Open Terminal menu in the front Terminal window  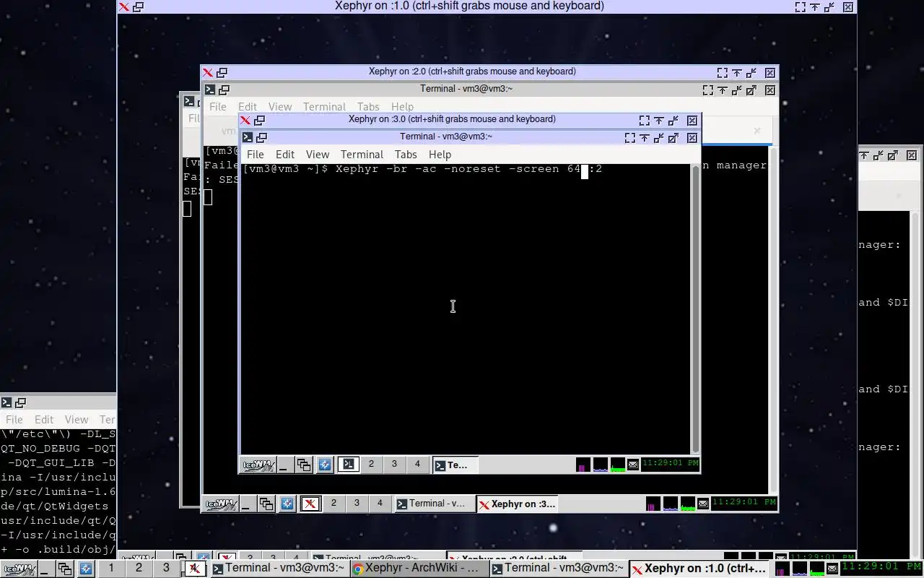pyautogui.click(x=362, y=155)
